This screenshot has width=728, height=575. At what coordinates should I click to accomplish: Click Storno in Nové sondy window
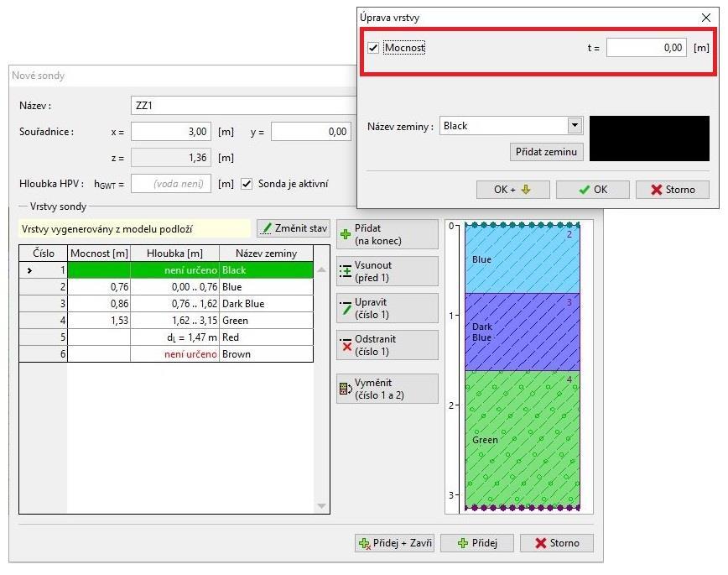(x=557, y=543)
